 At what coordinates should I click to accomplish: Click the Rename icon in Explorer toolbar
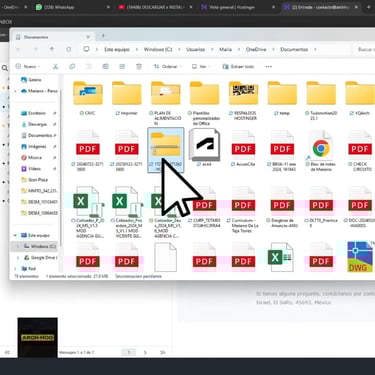(105, 67)
